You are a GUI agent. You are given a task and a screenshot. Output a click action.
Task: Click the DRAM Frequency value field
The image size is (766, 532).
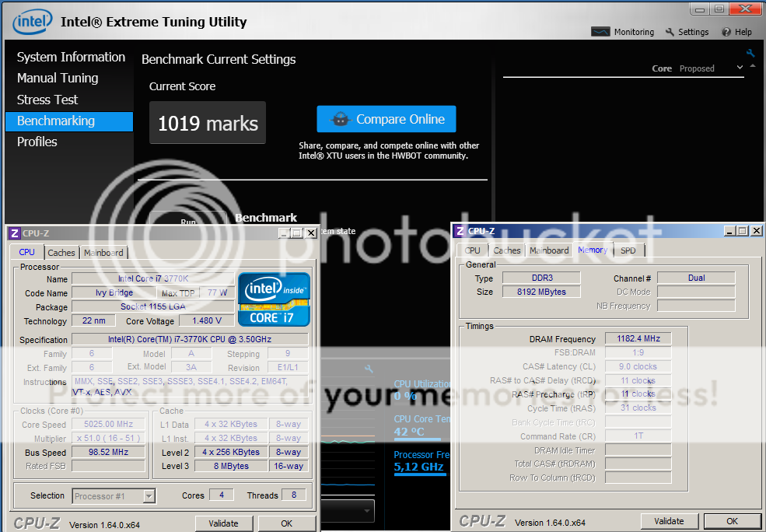point(637,339)
